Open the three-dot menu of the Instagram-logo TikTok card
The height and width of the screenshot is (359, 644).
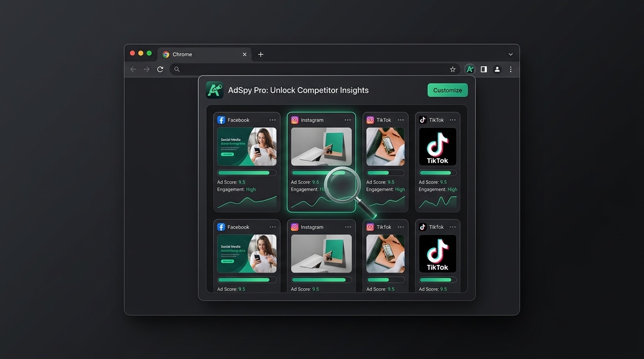click(401, 120)
